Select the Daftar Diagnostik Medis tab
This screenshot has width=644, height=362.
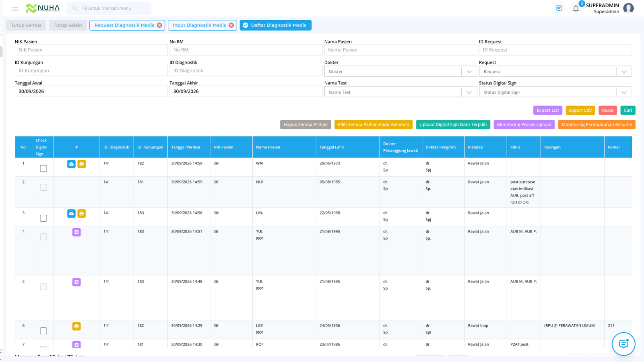[x=276, y=25]
